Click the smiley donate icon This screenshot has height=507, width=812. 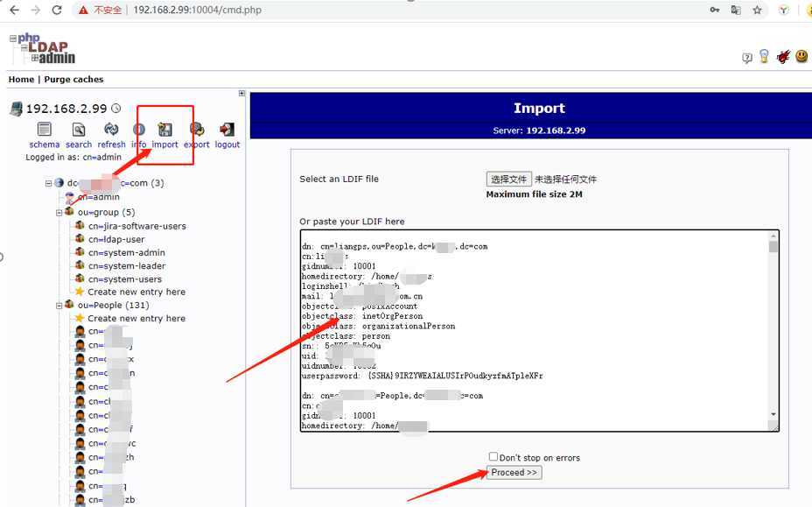coord(801,55)
